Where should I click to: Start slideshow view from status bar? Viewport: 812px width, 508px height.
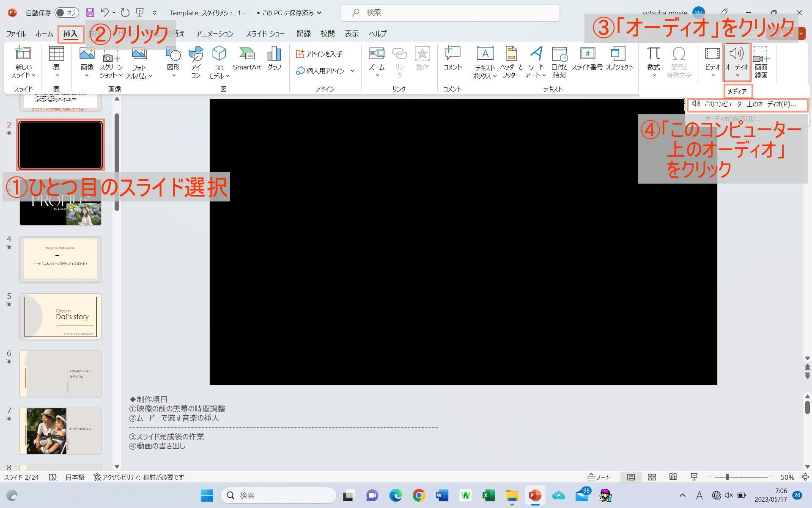[694, 477]
